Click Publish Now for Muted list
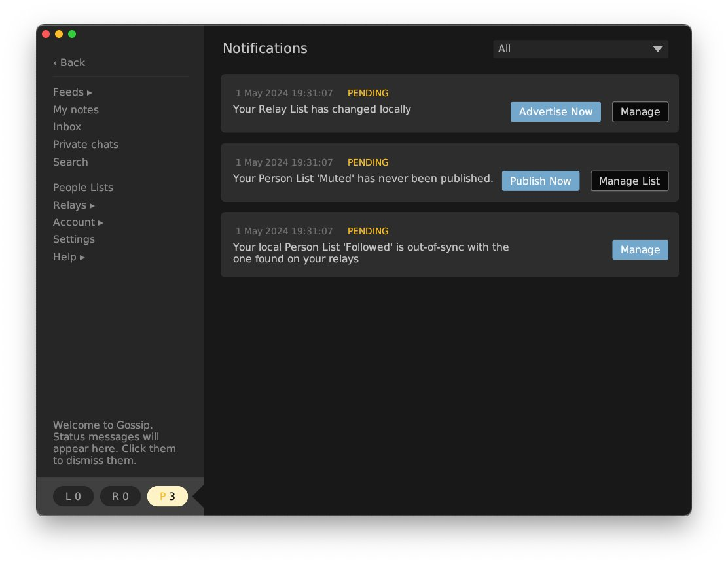 540,181
